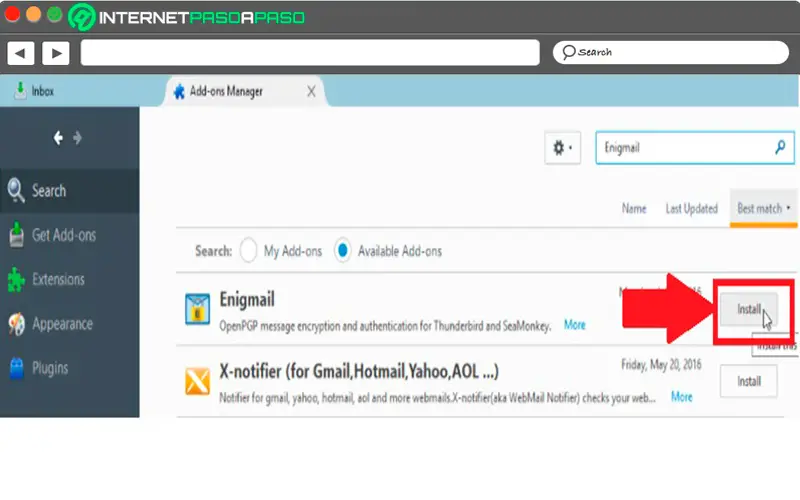Go back with browser back arrow button
Image resolution: width=800 pixels, height=500 pixels.
pos(20,53)
